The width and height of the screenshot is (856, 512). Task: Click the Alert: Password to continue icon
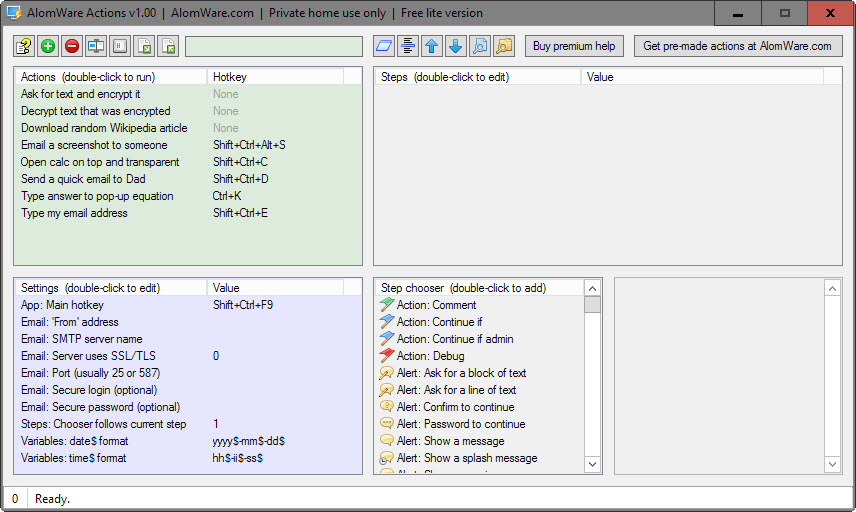click(x=387, y=424)
